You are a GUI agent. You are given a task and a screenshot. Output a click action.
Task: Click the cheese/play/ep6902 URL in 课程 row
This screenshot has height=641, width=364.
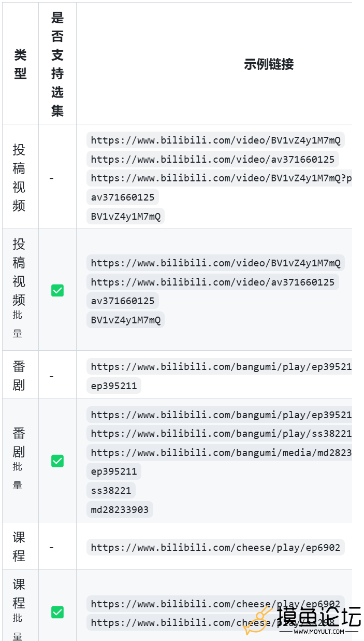pyautogui.click(x=215, y=547)
